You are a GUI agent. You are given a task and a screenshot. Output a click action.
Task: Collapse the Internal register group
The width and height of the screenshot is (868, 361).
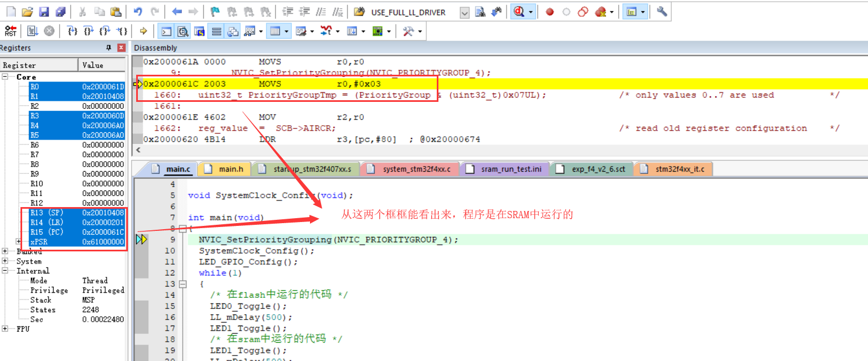[x=5, y=271]
